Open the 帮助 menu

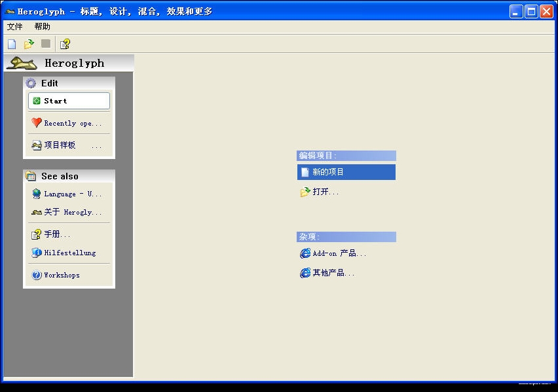[x=43, y=27]
